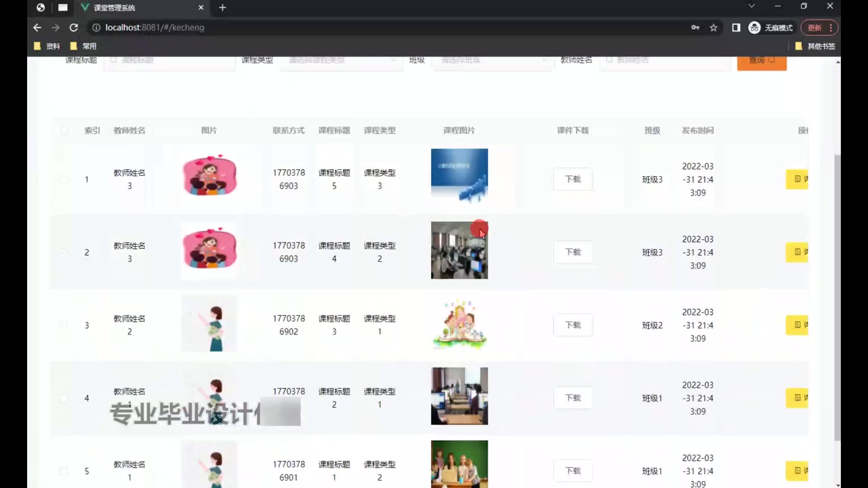
Task: Go back with browser back arrow
Action: point(37,28)
